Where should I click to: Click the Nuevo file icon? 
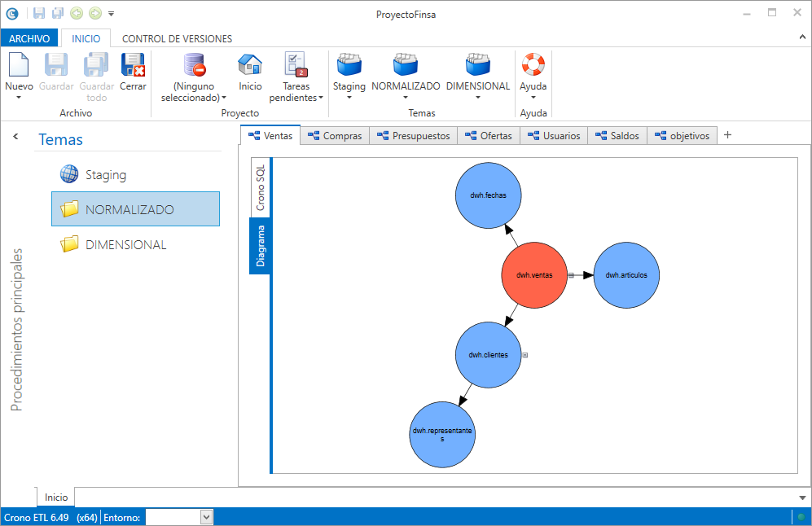pyautogui.click(x=19, y=65)
